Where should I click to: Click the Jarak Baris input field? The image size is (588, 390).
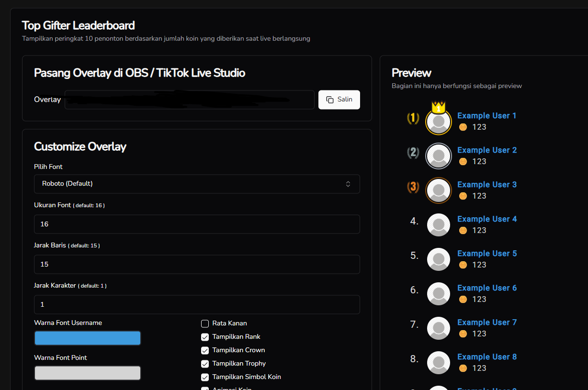196,264
